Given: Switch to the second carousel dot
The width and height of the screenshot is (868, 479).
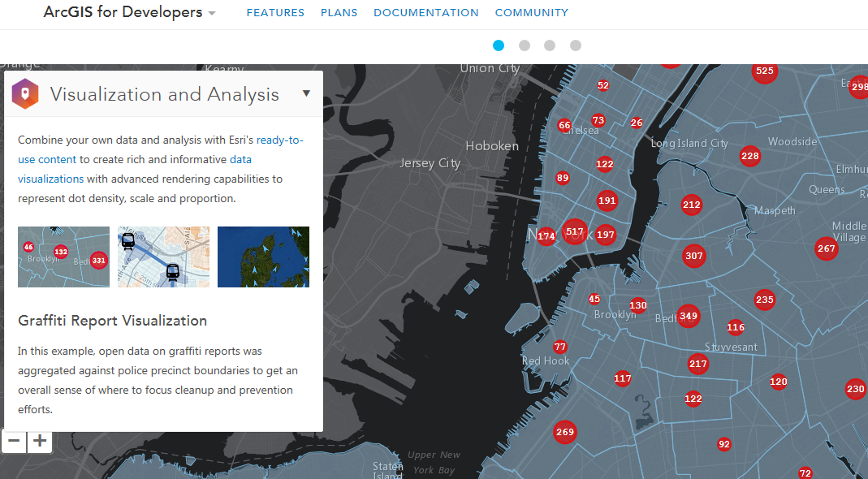Looking at the screenshot, I should (x=525, y=45).
